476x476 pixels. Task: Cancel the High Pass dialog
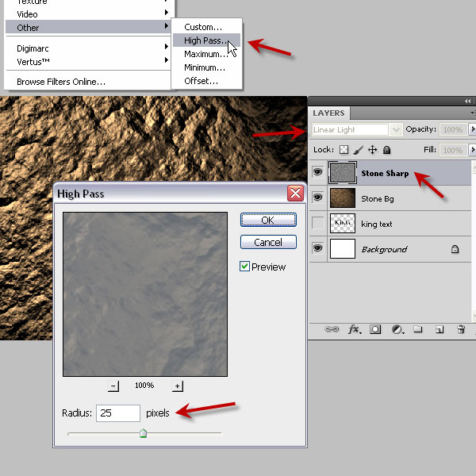[268, 242]
